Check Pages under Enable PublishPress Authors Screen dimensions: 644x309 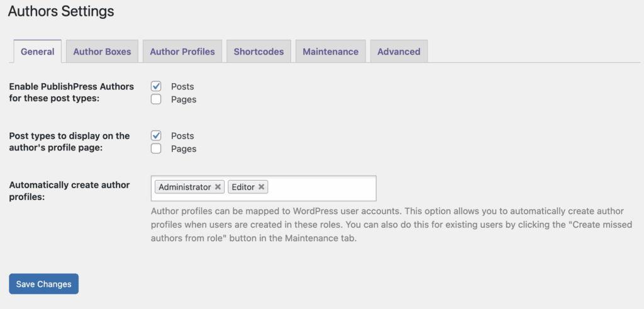(156, 99)
